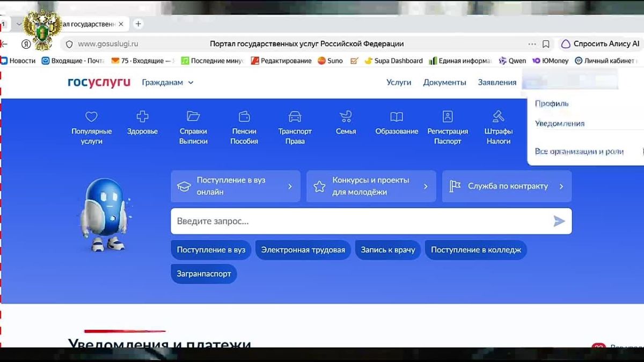This screenshot has width=644, height=362.
Task: Open the Пенсии Пособия wallet icon category
Action: click(244, 128)
